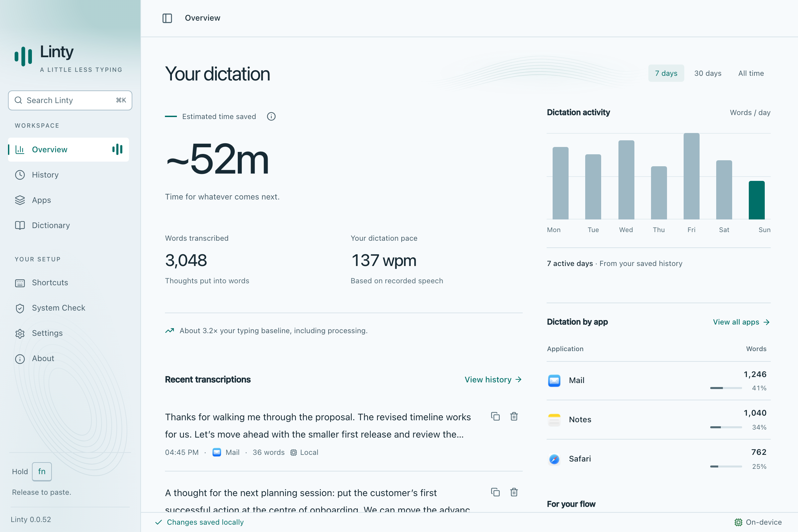The image size is (798, 532).
Task: Click the '3,048' words transcribed value
Action: pyautogui.click(x=186, y=260)
